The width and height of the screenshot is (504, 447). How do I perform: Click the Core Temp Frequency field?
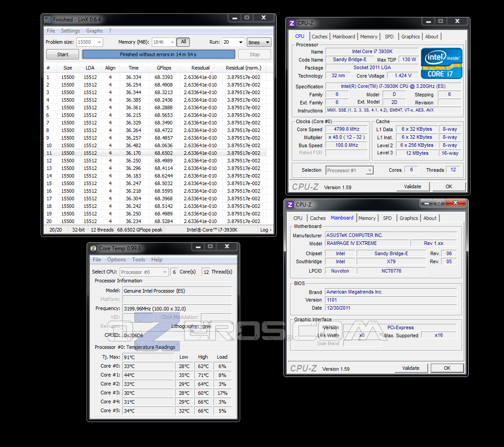point(177,309)
